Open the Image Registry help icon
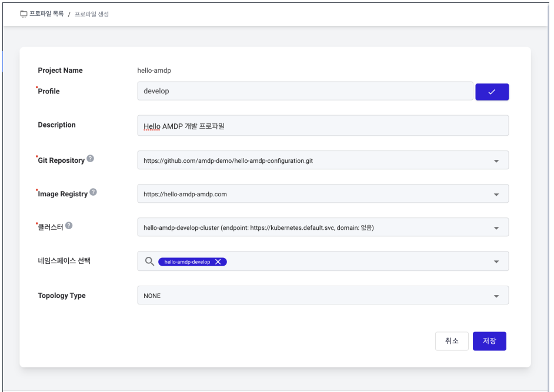554x392 pixels. [93, 192]
